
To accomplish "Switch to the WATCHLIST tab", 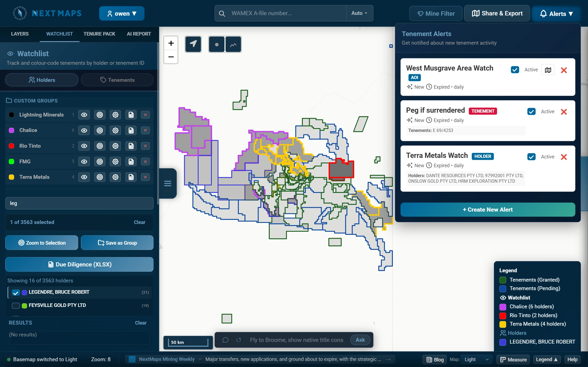I will click(x=60, y=34).
